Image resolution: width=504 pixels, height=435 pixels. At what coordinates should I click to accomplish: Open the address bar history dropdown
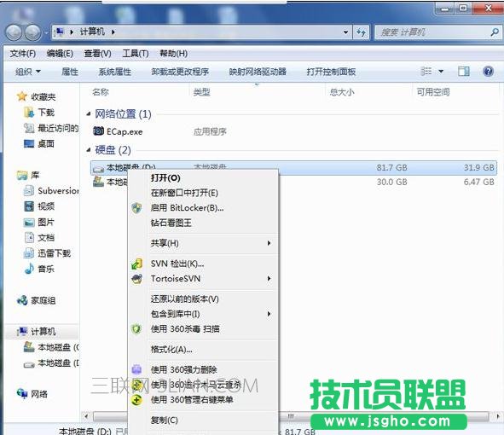pos(345,32)
